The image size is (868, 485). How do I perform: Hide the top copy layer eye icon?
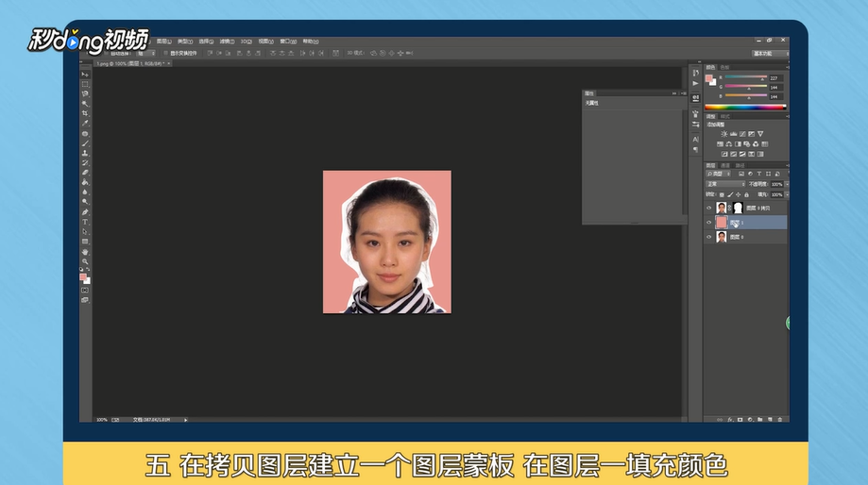tap(709, 208)
